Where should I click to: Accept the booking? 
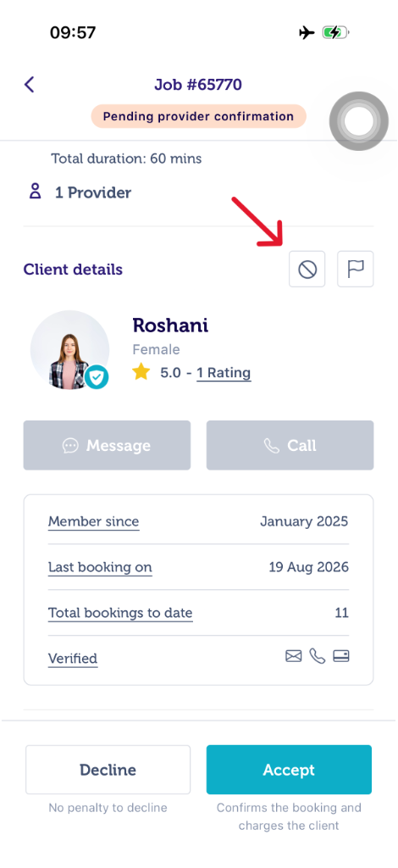tap(289, 770)
